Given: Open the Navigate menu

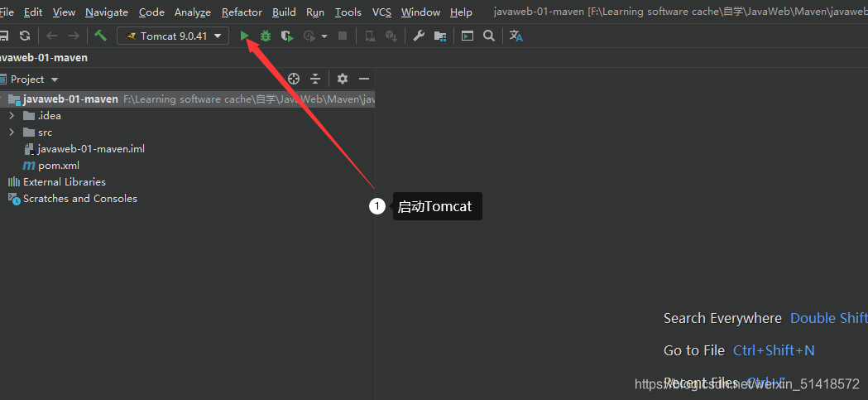Looking at the screenshot, I should point(107,12).
